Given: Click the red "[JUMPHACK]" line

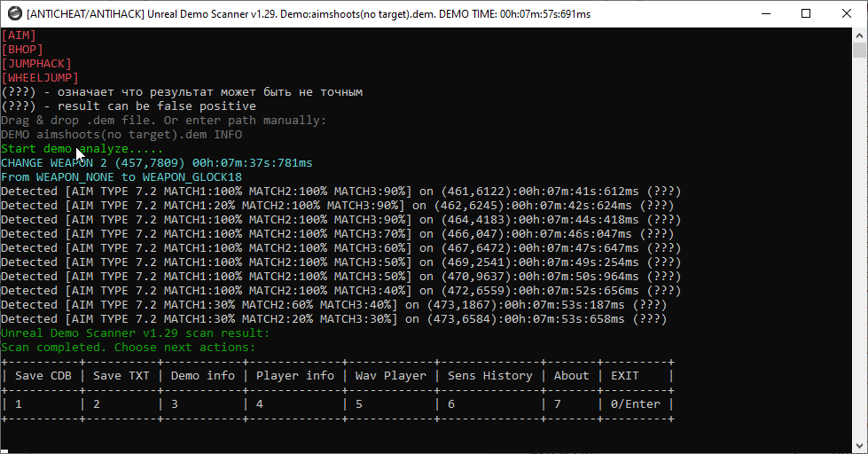Looking at the screenshot, I should pos(36,64).
